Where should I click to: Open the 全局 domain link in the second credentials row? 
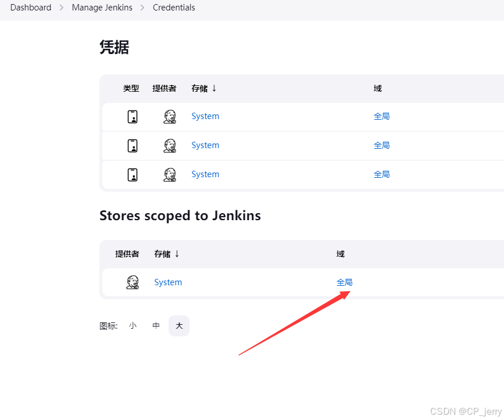pos(381,145)
